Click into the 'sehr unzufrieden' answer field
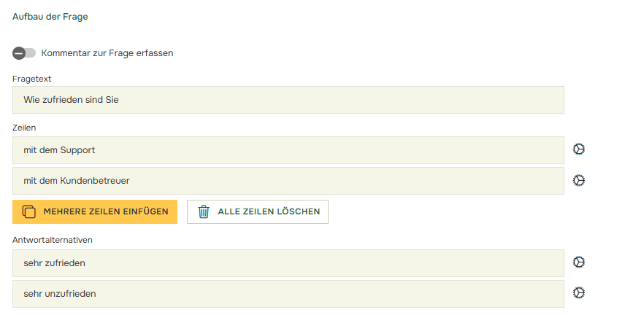 (288, 294)
